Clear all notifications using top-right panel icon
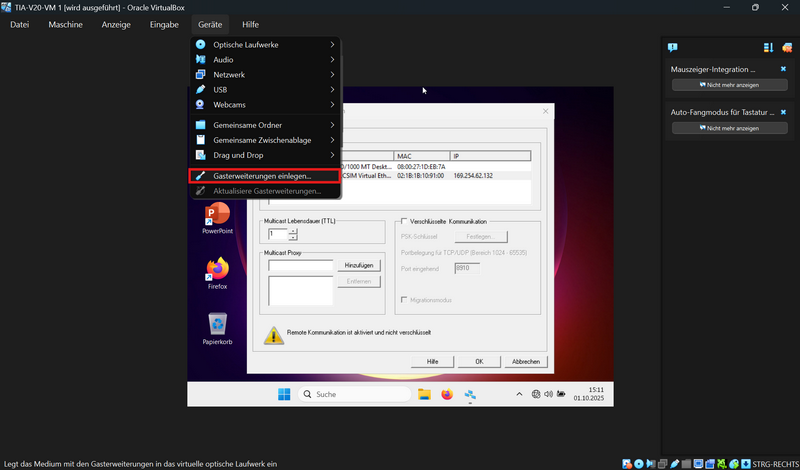The width and height of the screenshot is (800, 470). [x=785, y=47]
